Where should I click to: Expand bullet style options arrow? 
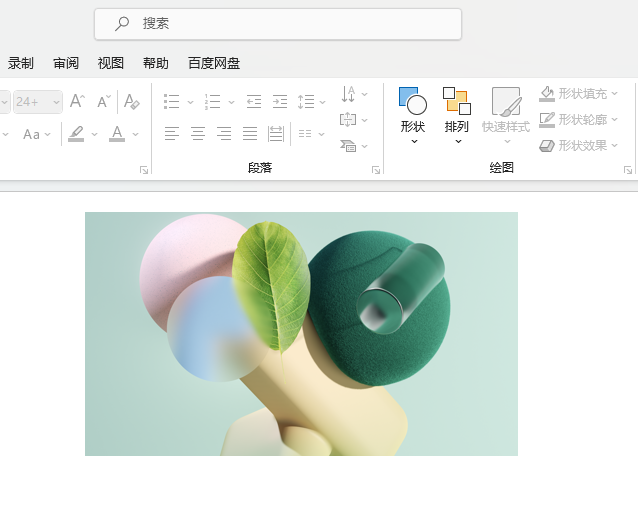[190, 102]
